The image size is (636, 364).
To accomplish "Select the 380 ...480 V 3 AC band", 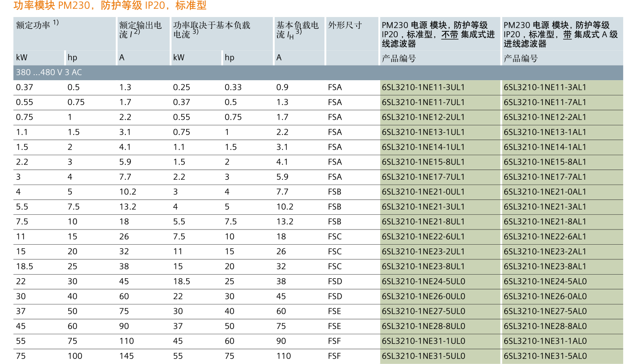I will point(318,72).
